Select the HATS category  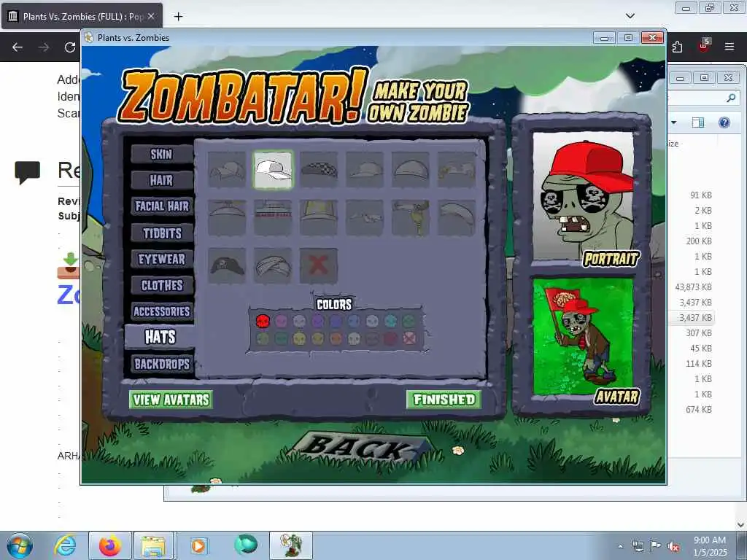(x=160, y=337)
